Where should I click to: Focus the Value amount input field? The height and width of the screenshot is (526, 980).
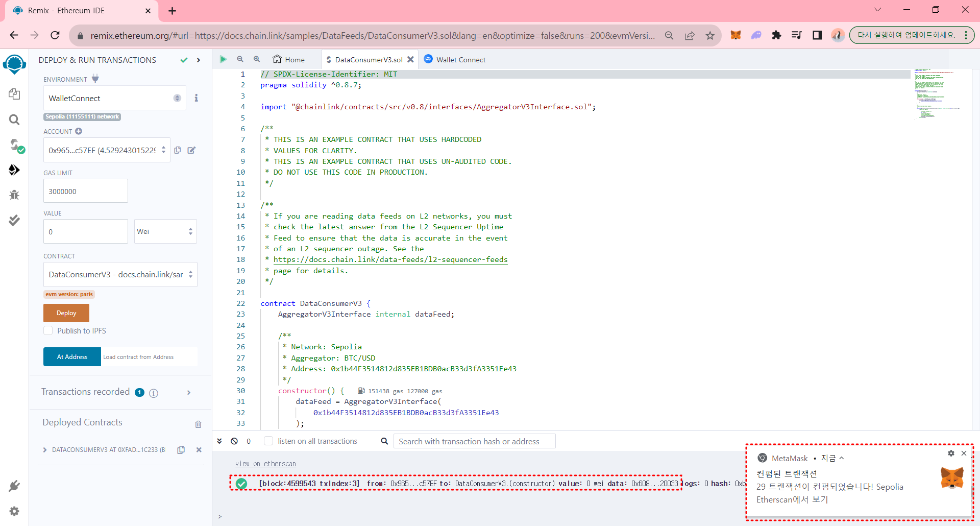[86, 231]
